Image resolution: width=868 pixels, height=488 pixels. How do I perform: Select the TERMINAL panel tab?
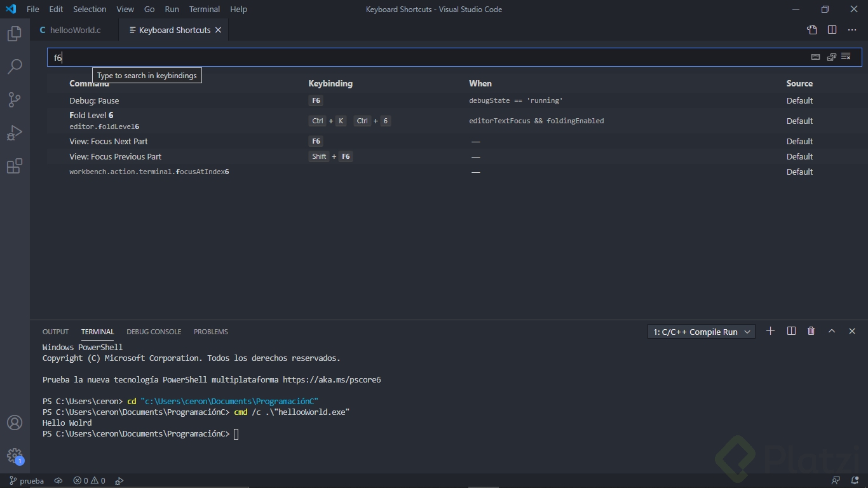(x=97, y=332)
